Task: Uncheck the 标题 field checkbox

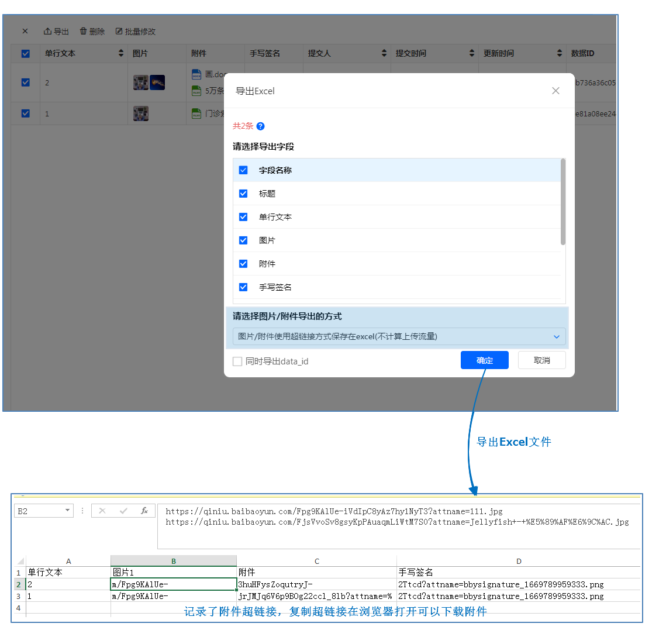Action: (x=243, y=194)
